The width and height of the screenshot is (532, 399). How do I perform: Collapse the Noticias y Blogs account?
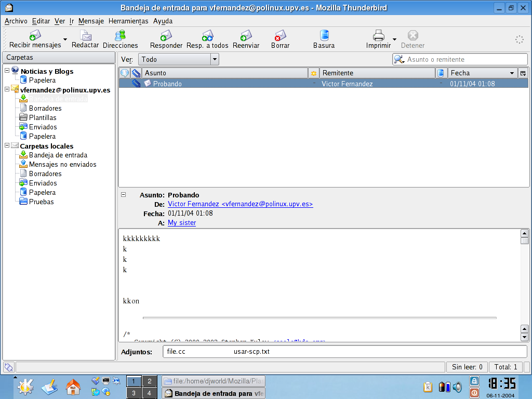point(7,71)
